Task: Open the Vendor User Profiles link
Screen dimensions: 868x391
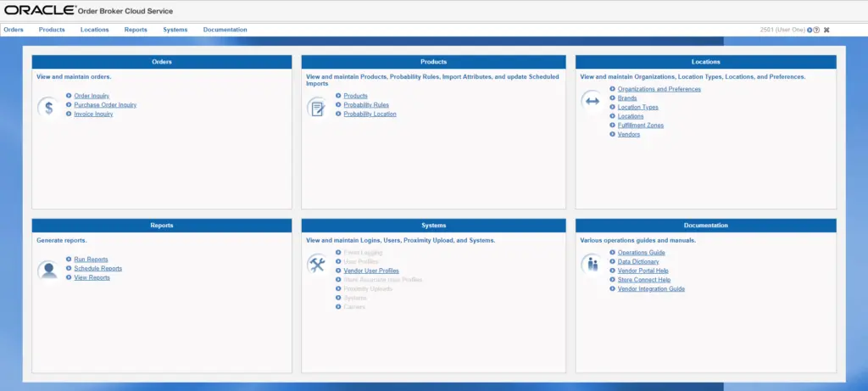Action: pos(371,271)
